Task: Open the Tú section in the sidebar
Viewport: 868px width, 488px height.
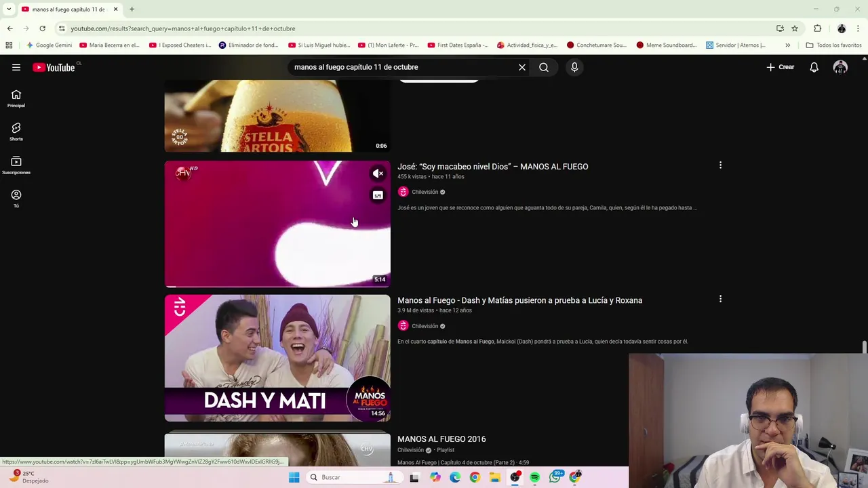Action: [x=16, y=199]
